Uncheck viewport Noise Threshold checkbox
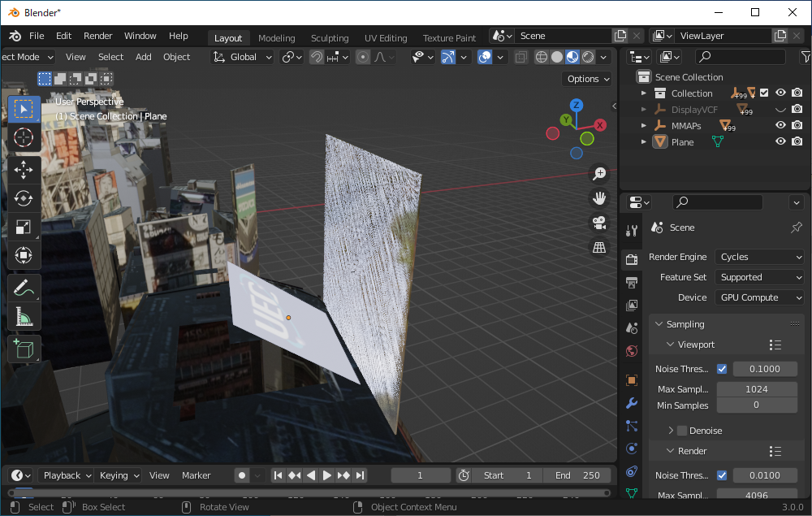Image resolution: width=812 pixels, height=516 pixels. (x=722, y=369)
